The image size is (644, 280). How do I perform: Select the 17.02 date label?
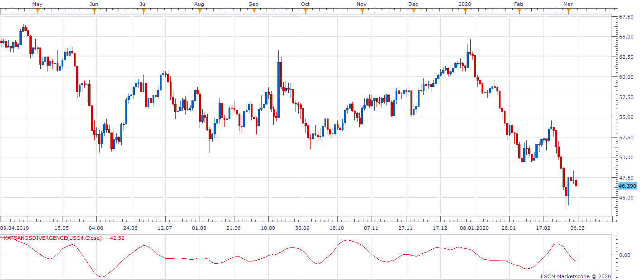point(543,228)
